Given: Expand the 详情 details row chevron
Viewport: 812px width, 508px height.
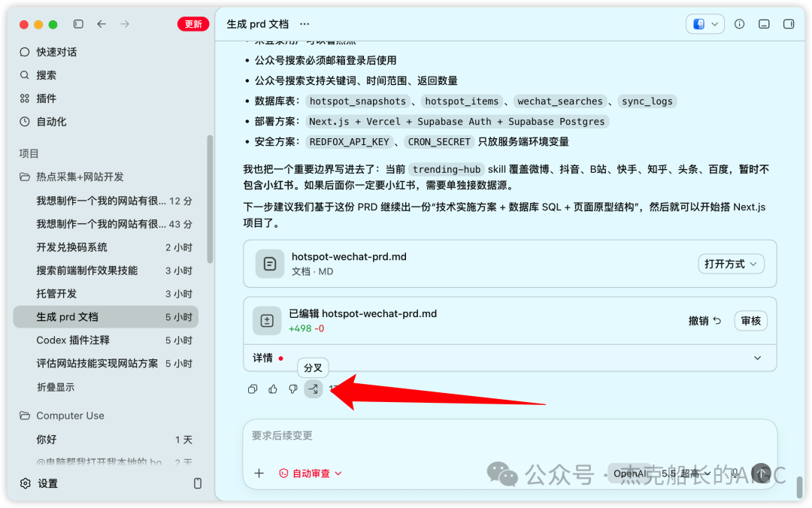Looking at the screenshot, I should [758, 358].
